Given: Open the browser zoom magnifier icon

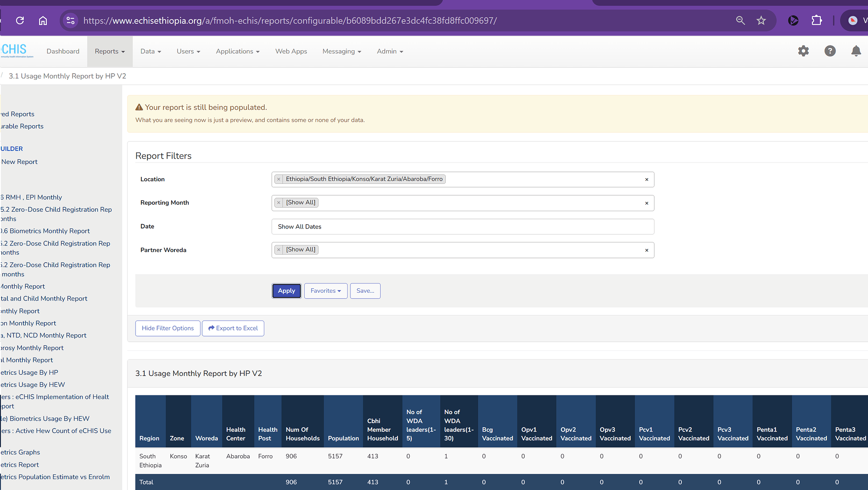Looking at the screenshot, I should (740, 20).
